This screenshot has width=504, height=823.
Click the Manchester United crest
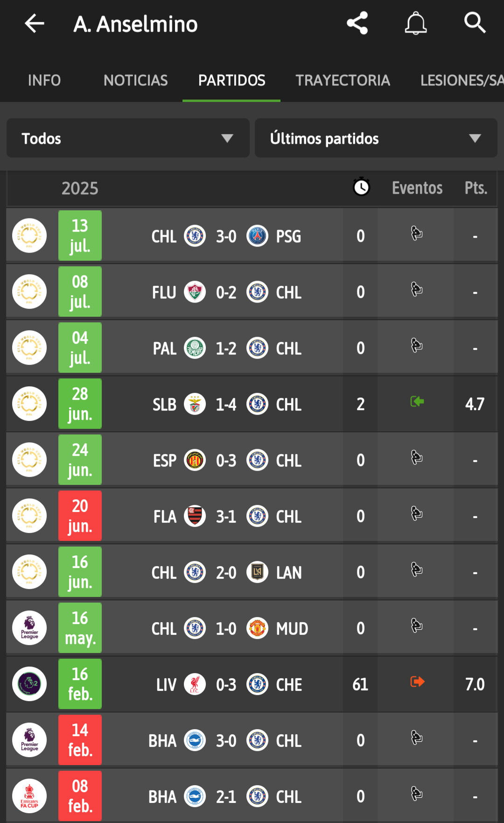[x=257, y=628]
